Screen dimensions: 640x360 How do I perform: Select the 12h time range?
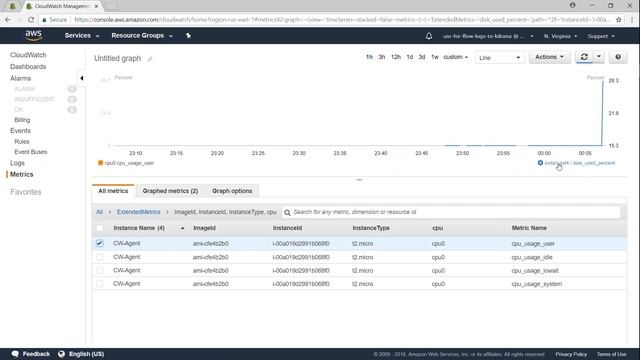[396, 57]
